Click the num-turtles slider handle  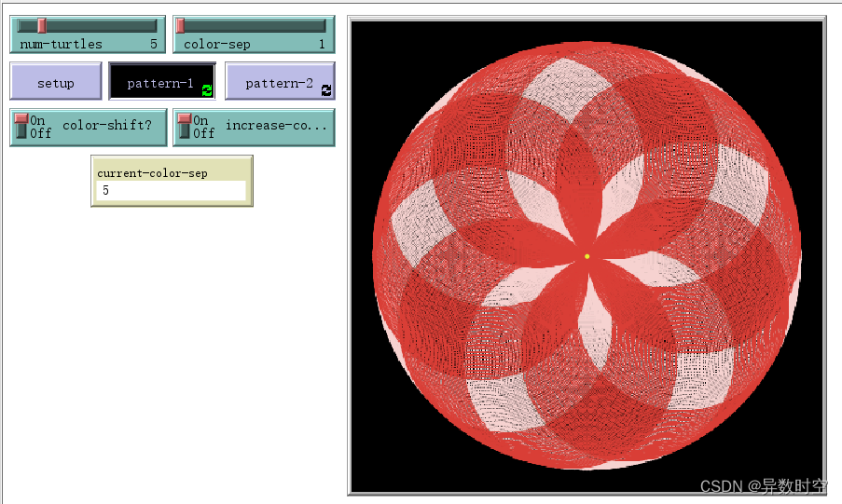(41, 25)
